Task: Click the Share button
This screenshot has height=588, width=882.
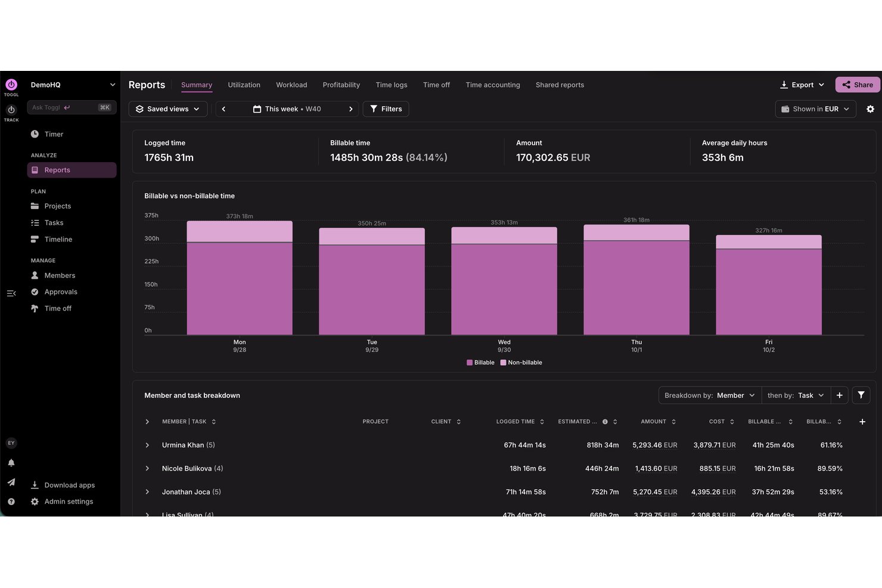Action: coord(858,85)
